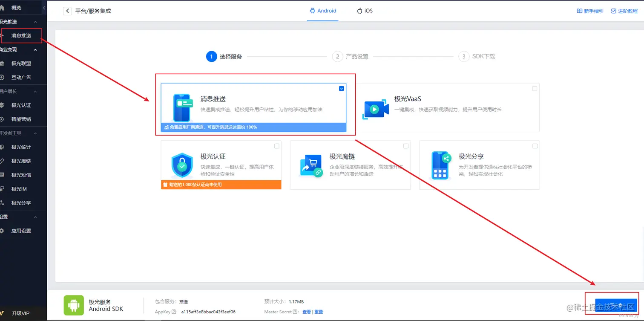
Task: Click the orange 赠送的1,000条认证尚未使用 banner
Action: pos(221,185)
